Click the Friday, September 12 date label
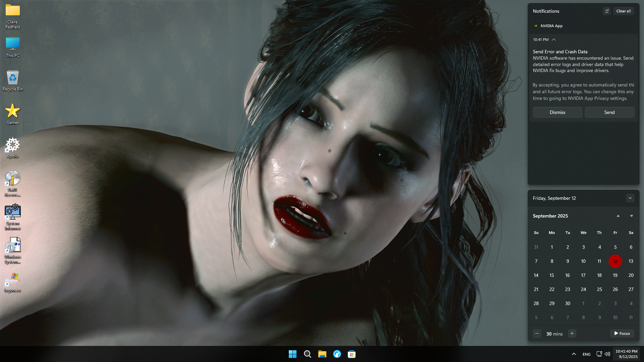Image resolution: width=644 pixels, height=362 pixels. 554,198
